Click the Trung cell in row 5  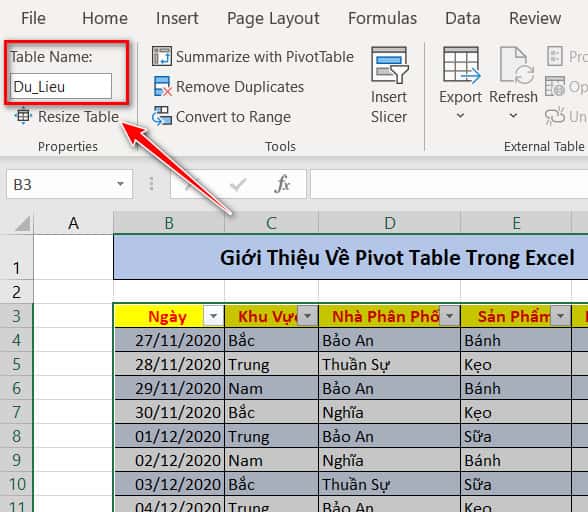pos(272,364)
